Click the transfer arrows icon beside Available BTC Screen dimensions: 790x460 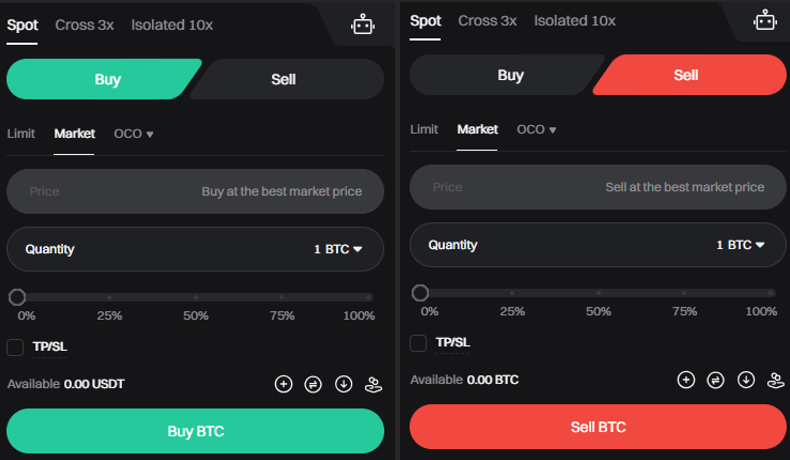[x=715, y=380]
